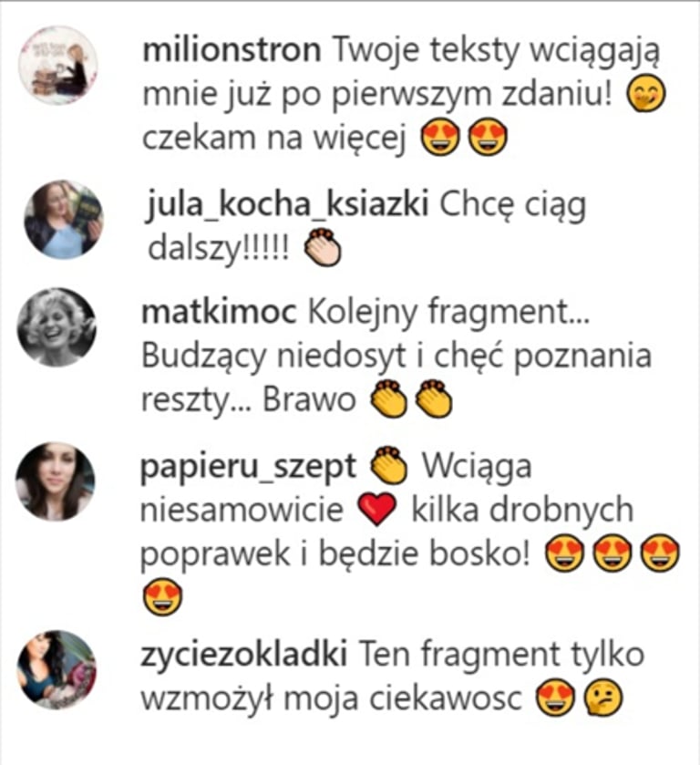Click the first clapping emoji after Brawo
This screenshot has width=700, height=765.
389,398
